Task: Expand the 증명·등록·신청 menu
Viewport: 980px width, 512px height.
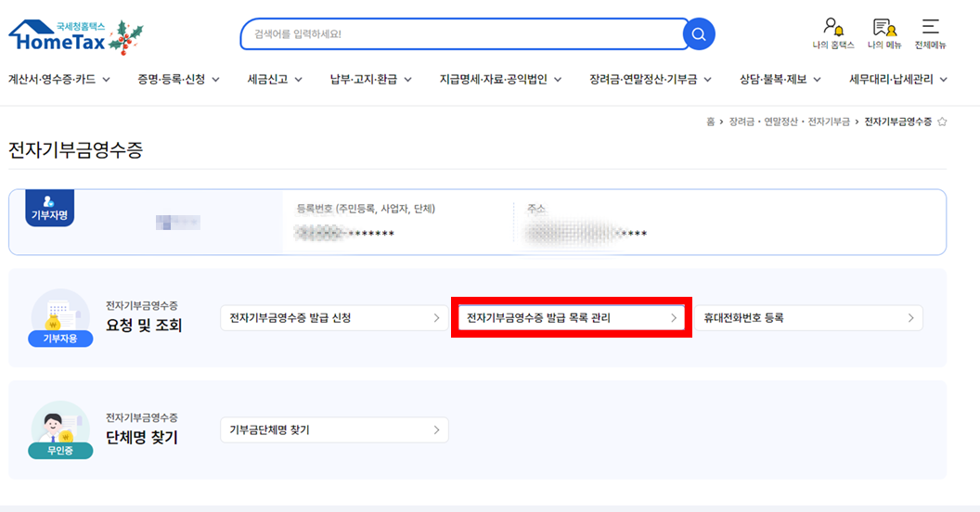Action: click(x=178, y=80)
